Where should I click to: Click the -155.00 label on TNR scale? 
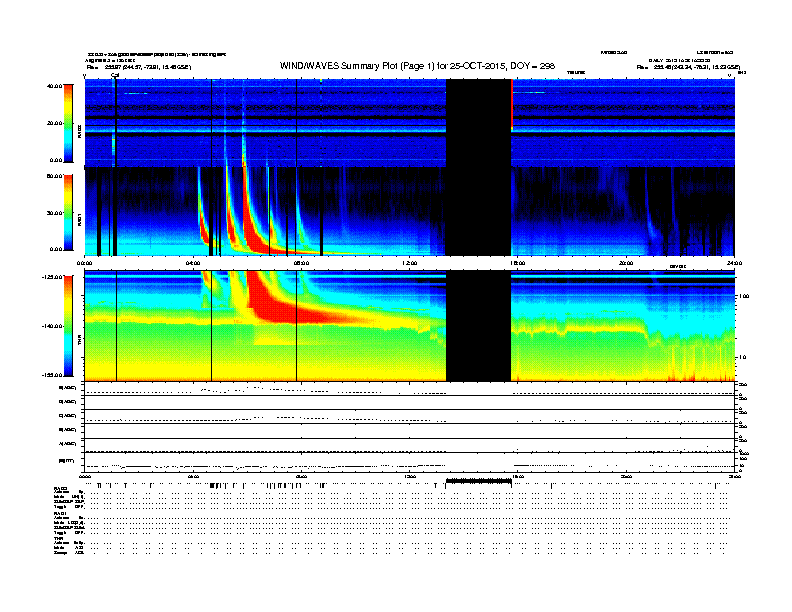53,375
